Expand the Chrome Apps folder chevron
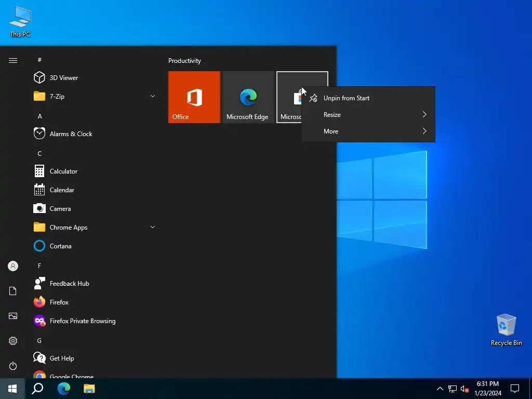This screenshot has height=399, width=532. pos(153,227)
